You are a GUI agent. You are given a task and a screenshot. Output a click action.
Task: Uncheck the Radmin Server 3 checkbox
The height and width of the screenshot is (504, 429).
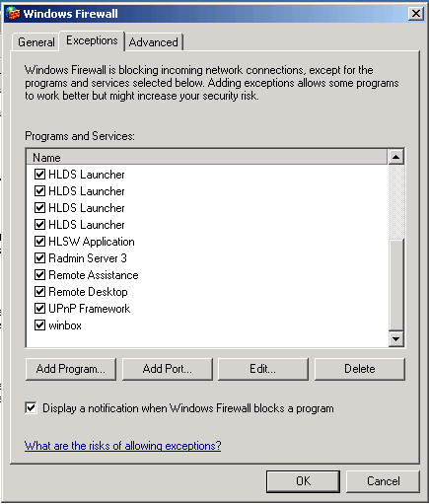(x=39, y=258)
